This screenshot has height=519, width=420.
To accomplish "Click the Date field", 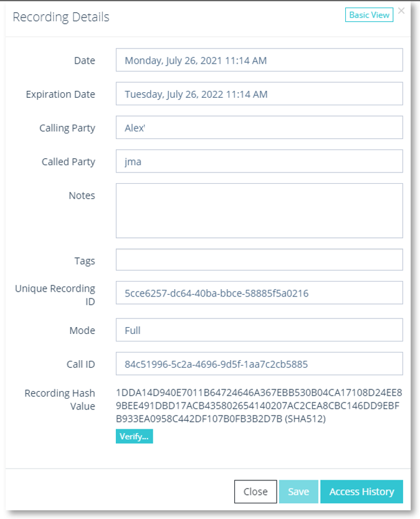I will click(259, 60).
